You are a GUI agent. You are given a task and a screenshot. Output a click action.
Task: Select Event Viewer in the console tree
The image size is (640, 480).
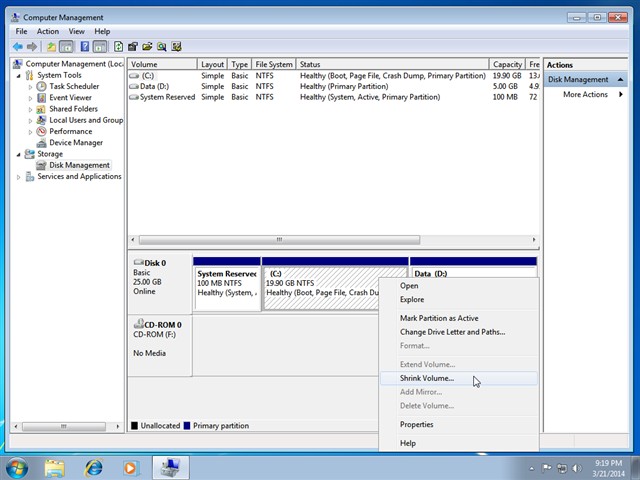[x=70, y=98]
